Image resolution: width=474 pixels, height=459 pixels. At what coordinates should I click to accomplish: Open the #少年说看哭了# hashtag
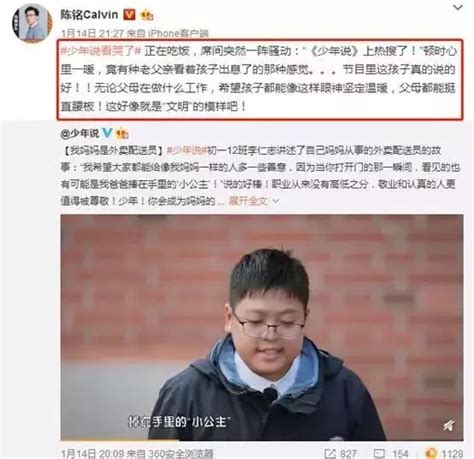[101, 51]
